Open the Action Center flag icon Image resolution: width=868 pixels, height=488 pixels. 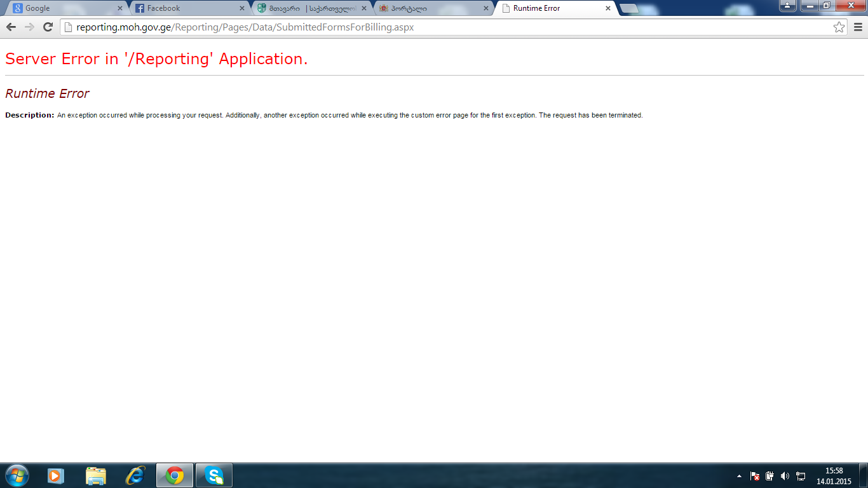(x=755, y=476)
